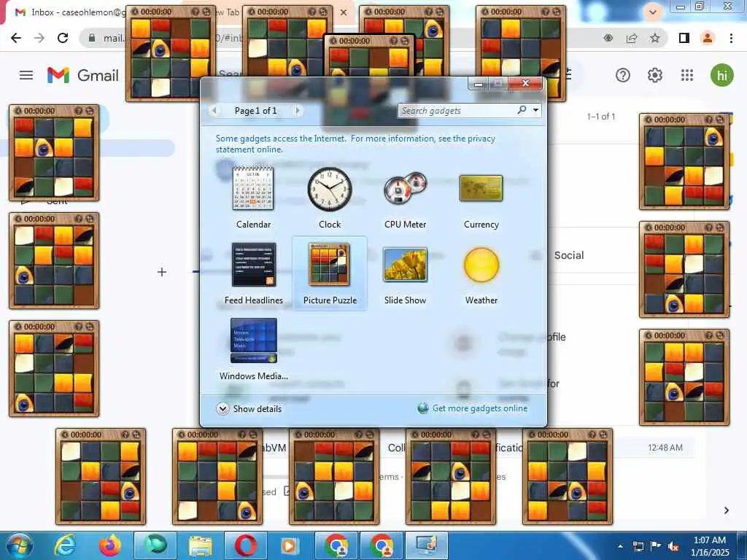This screenshot has height=560, width=747.
Task: Open Gmail support help icon
Action: pyautogui.click(x=623, y=75)
